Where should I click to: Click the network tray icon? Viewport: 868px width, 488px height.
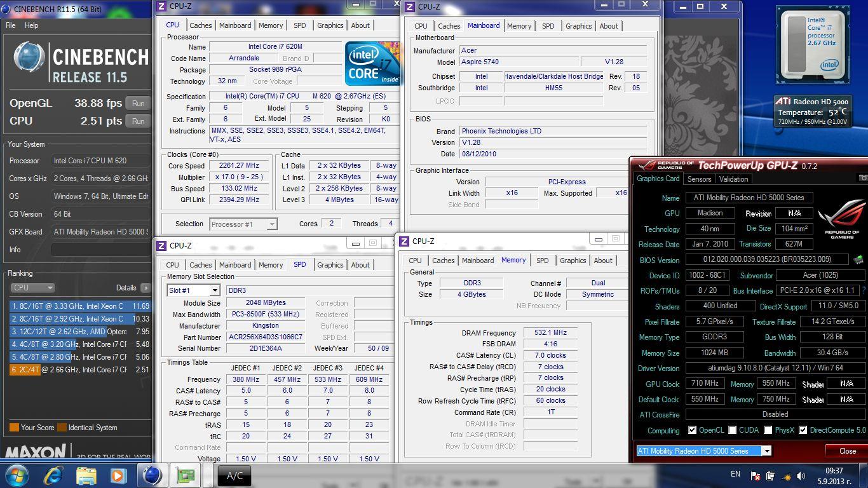[x=786, y=475]
